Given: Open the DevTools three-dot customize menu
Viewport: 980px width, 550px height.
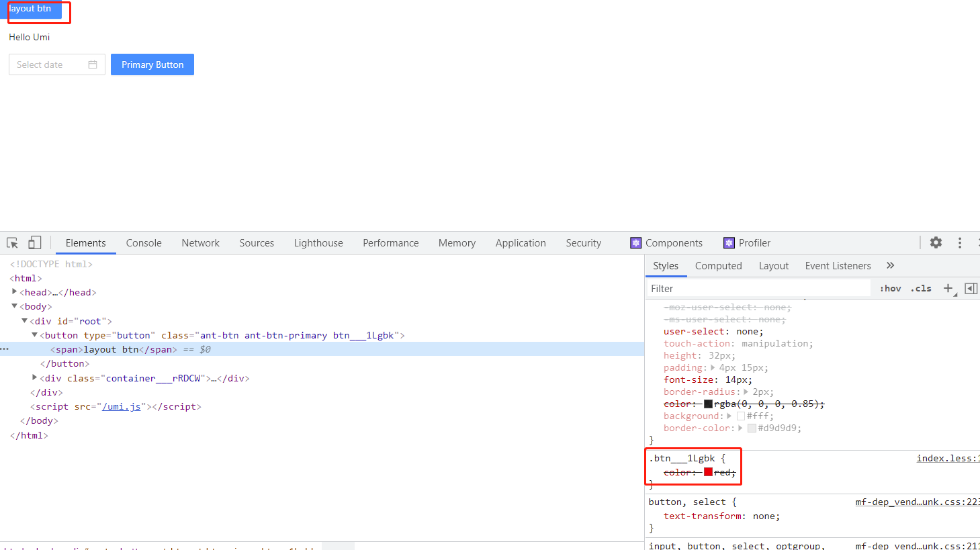Looking at the screenshot, I should (x=959, y=242).
